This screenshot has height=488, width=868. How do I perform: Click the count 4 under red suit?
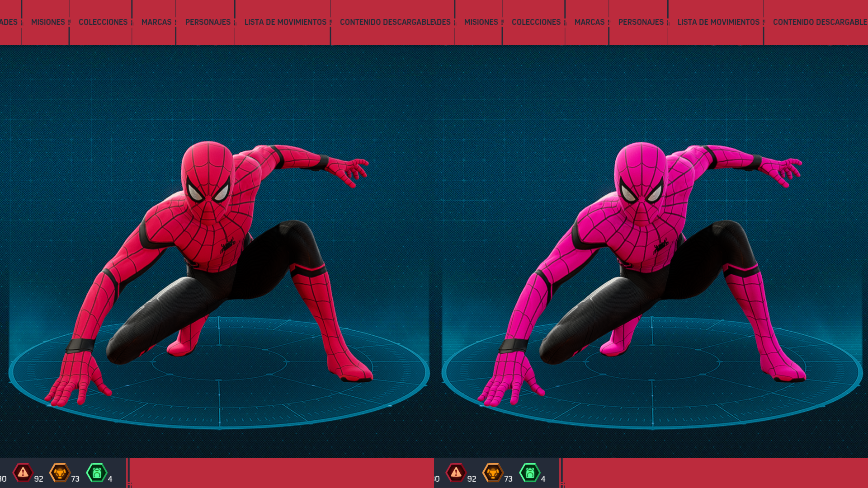(110, 479)
